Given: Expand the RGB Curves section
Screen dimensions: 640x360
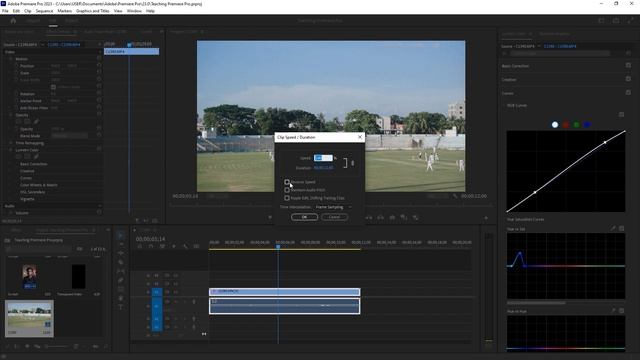Looking at the screenshot, I should point(504,105).
